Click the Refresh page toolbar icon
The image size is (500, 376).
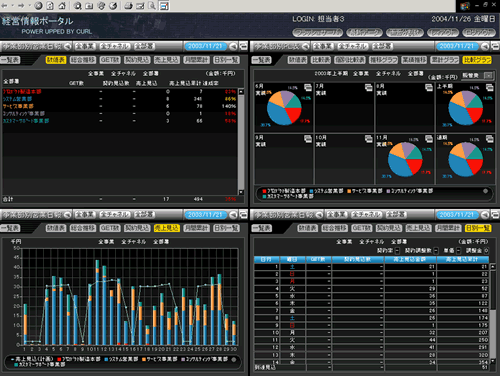coord(50,5)
